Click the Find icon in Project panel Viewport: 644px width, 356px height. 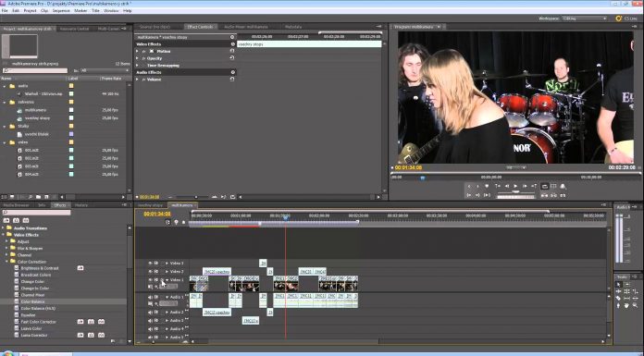(31, 197)
